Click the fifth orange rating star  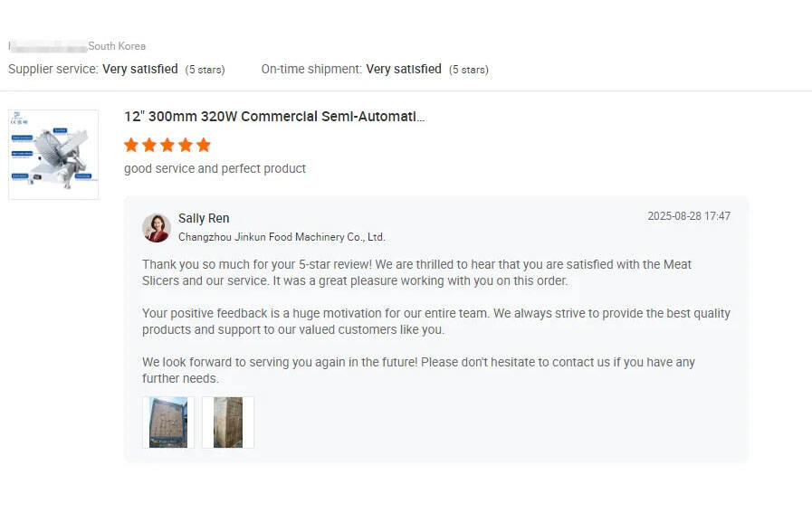pyautogui.click(x=204, y=145)
